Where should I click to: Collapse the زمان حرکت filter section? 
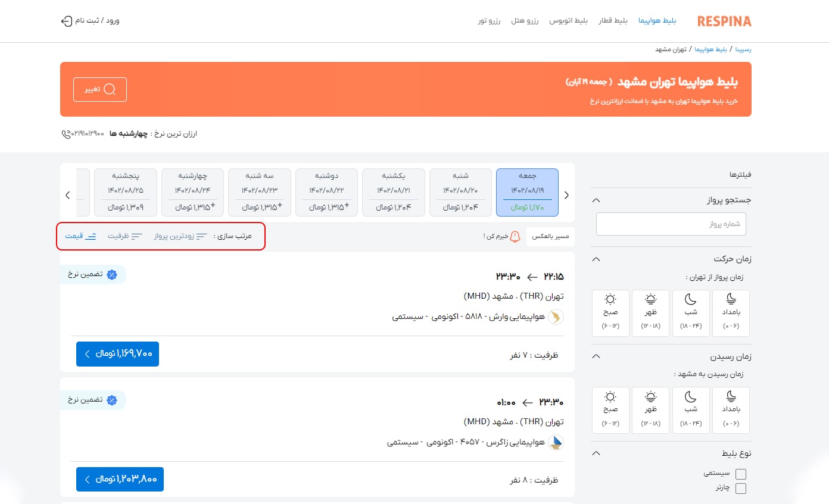[x=596, y=259]
